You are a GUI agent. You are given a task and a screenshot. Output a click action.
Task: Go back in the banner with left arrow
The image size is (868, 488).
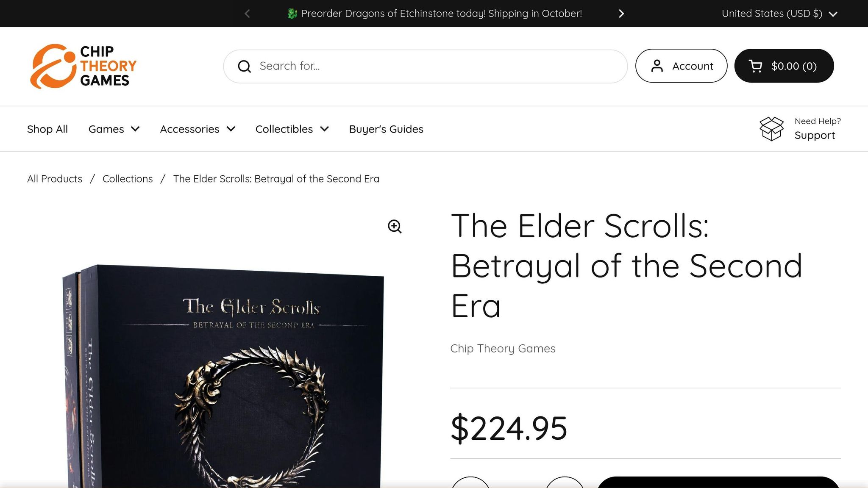click(x=247, y=13)
